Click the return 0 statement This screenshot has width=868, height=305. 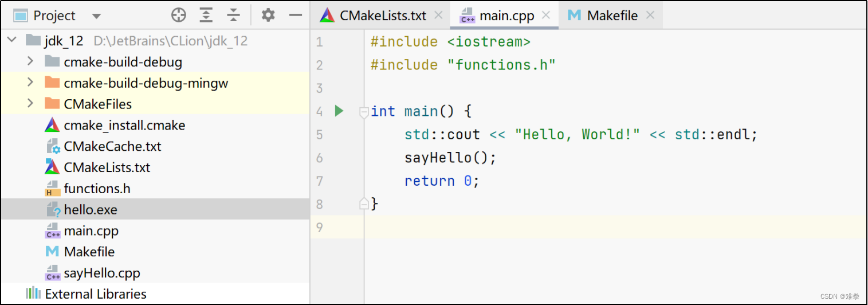[x=441, y=181]
